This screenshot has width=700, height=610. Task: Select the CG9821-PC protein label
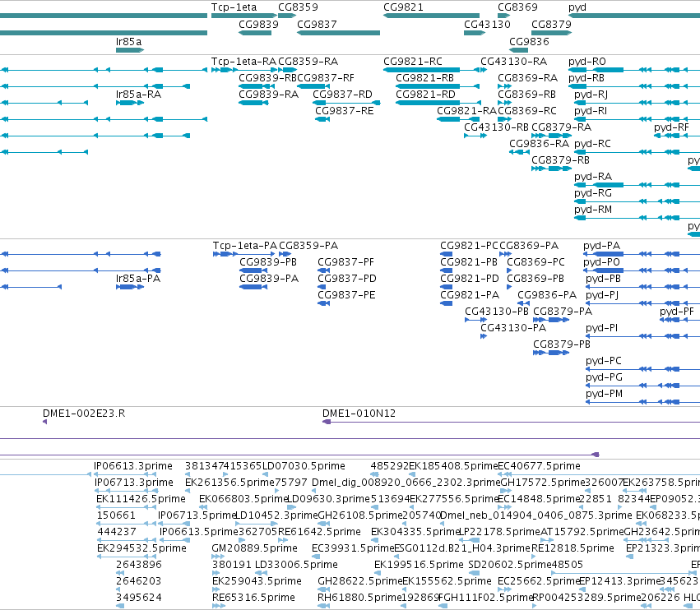pos(469,246)
